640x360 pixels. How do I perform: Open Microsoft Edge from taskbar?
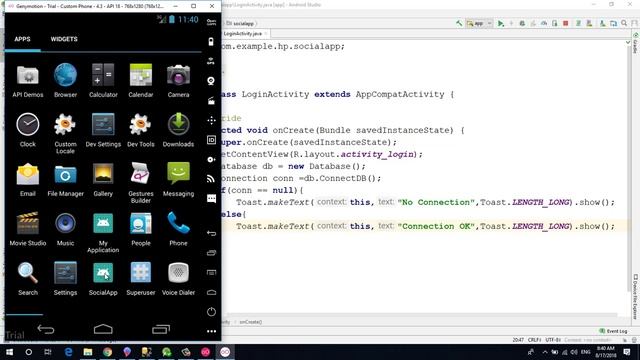pyautogui.click(x=68, y=352)
